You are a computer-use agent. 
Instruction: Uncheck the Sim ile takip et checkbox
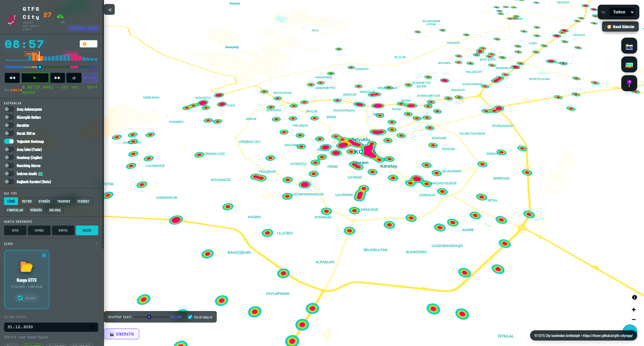point(190,317)
